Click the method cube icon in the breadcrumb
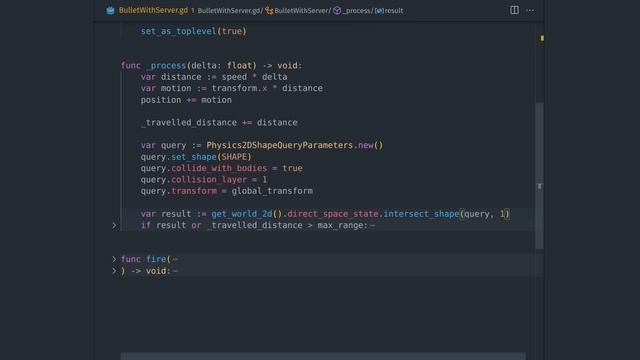640x360 pixels. (x=337, y=11)
